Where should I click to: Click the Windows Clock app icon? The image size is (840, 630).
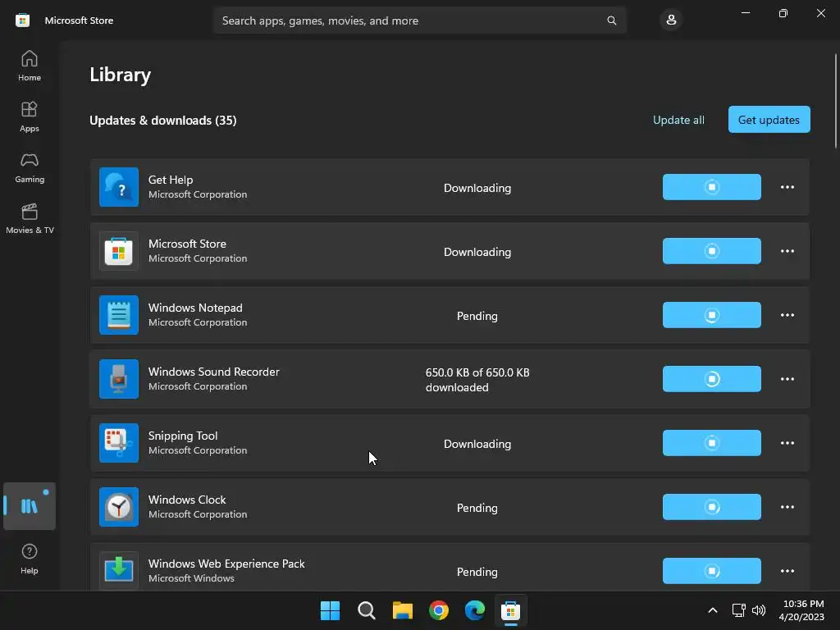click(x=119, y=507)
